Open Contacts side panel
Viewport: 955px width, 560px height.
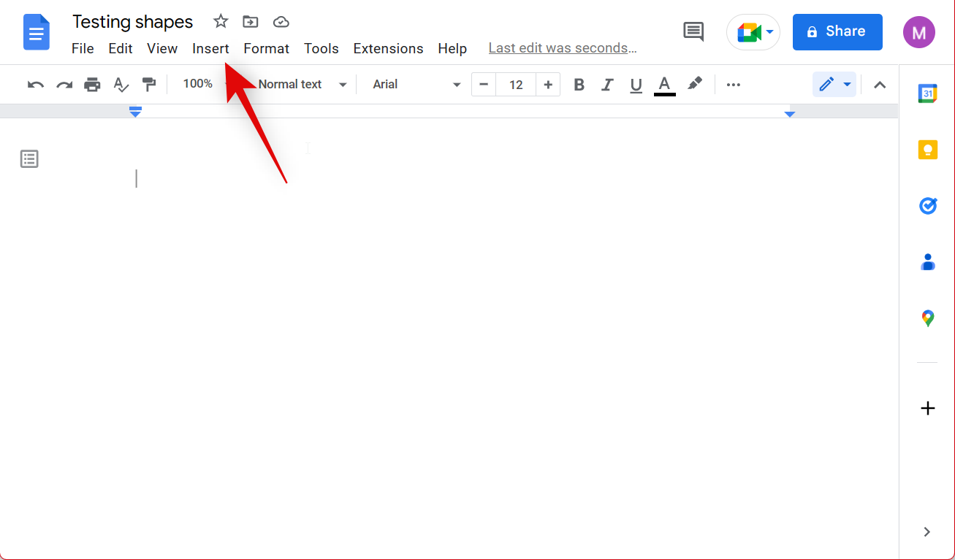point(927,261)
